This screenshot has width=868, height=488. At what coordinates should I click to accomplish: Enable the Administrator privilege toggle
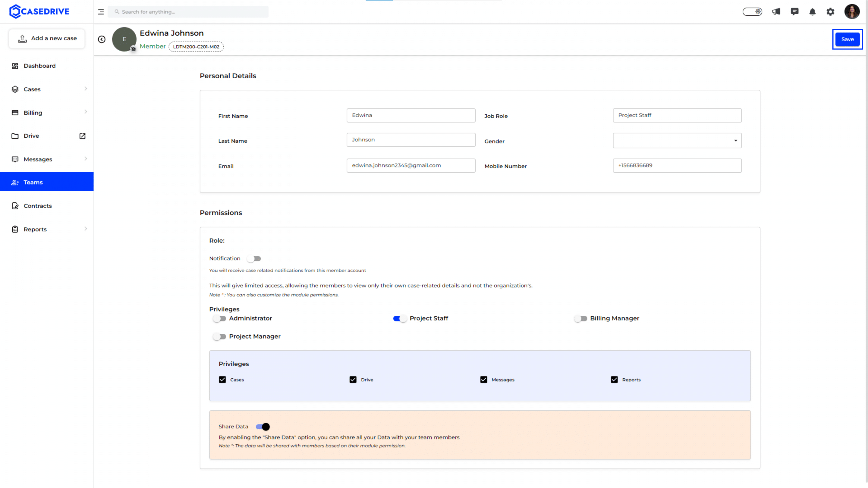coord(219,319)
